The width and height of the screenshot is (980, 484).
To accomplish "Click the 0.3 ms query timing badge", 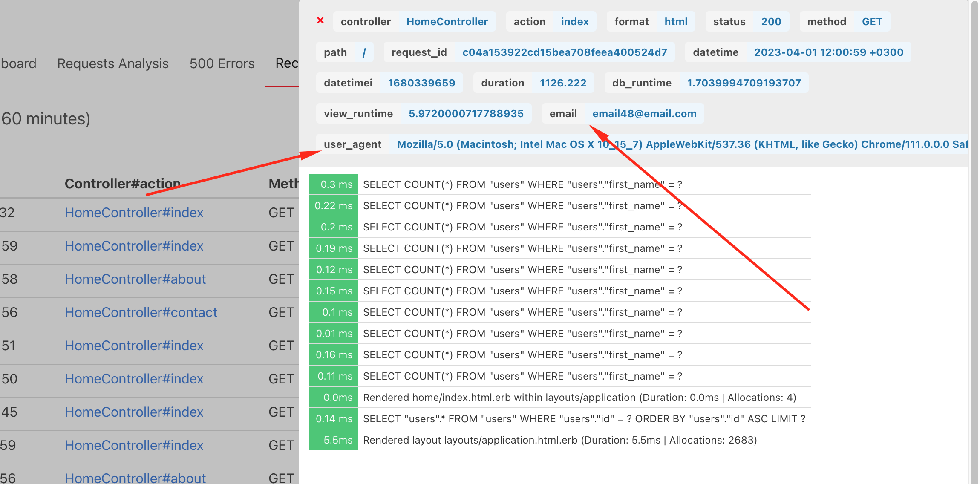I will coord(334,184).
